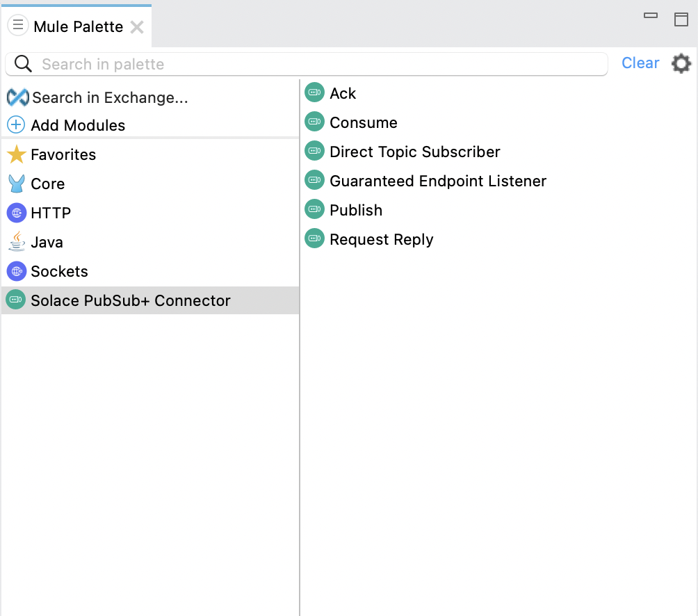Screen dimensions: 698x616
Task: Choose the Publish operation
Action: pos(355,210)
